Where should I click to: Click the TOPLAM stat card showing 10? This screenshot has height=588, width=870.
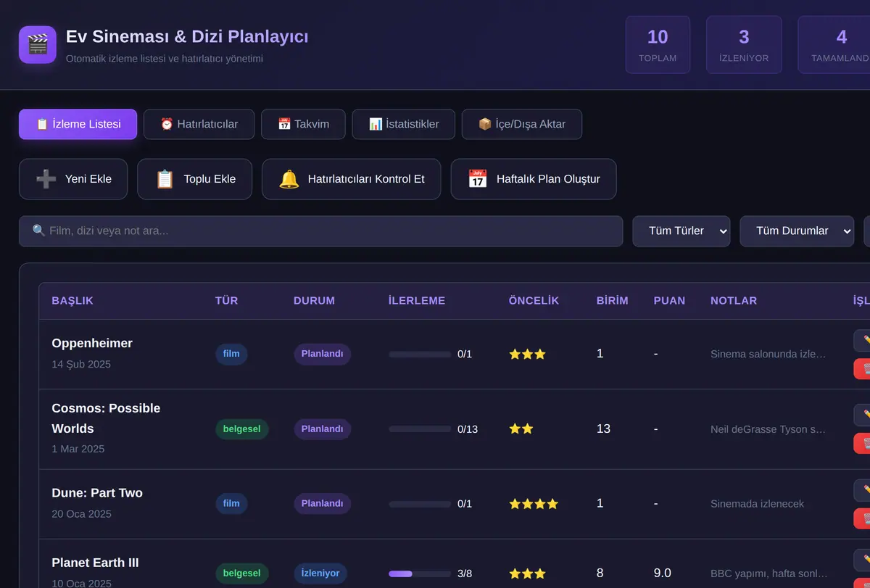[658, 45]
